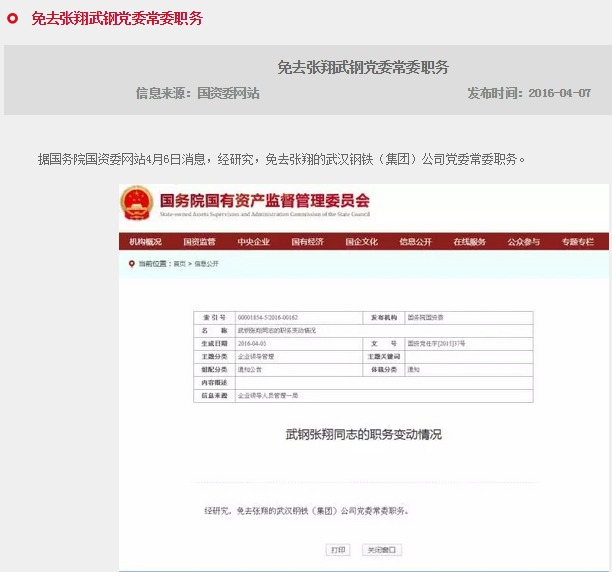Open the 国资监管 menu item

[x=199, y=242]
